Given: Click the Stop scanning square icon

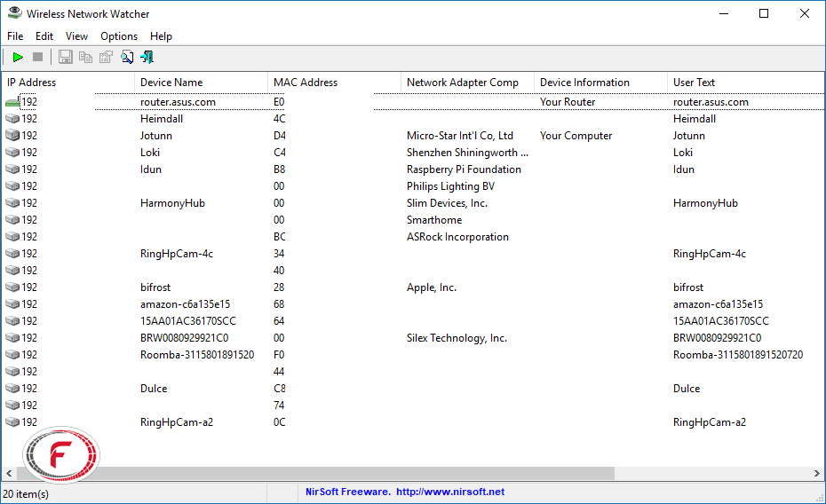Looking at the screenshot, I should point(37,57).
